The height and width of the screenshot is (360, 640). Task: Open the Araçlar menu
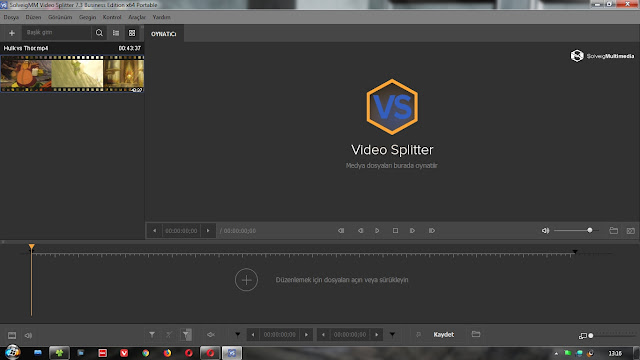click(x=137, y=17)
